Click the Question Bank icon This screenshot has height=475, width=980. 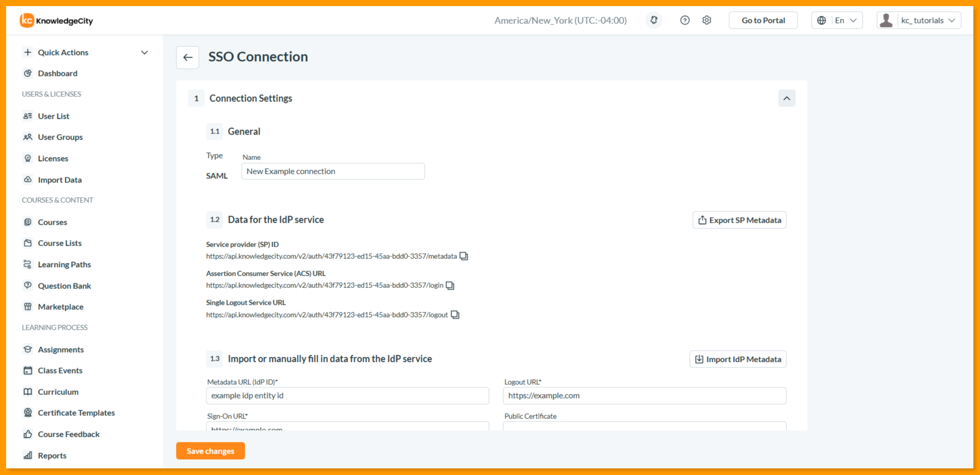coord(28,286)
